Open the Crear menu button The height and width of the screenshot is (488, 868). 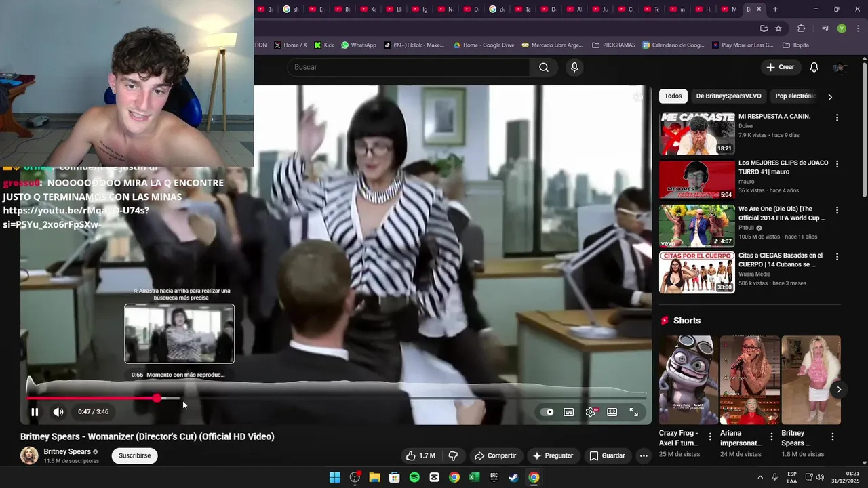pos(780,67)
